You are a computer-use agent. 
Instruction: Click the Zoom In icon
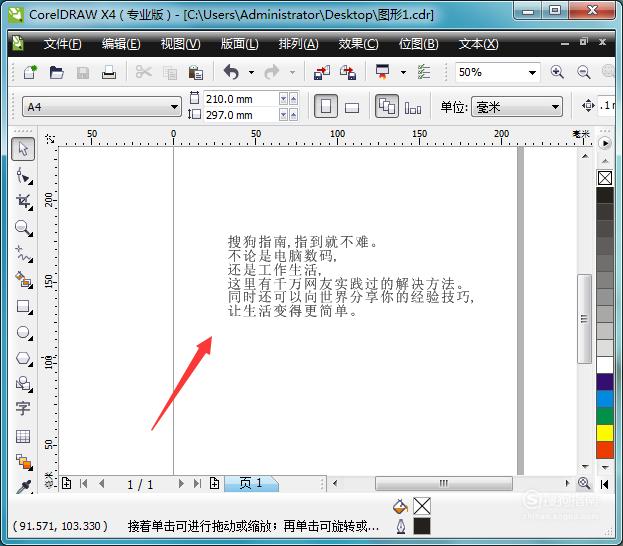tap(557, 72)
